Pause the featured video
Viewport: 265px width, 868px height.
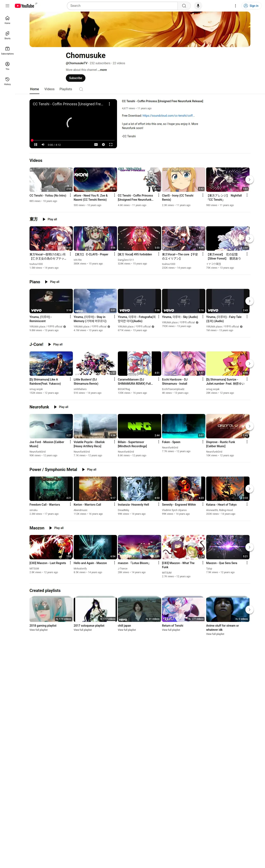tap(36, 145)
